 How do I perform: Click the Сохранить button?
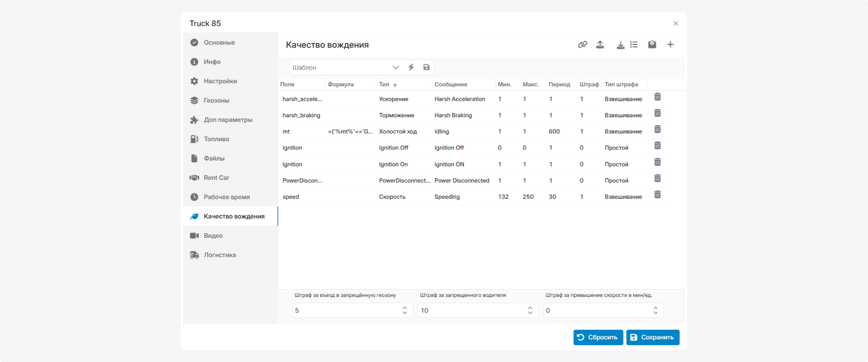coord(653,337)
